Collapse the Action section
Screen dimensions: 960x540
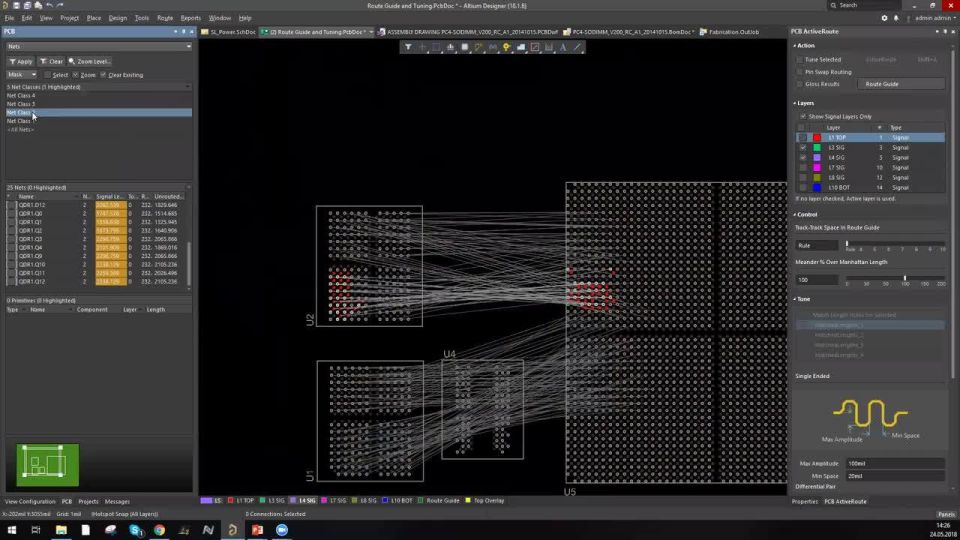[x=795, y=46]
